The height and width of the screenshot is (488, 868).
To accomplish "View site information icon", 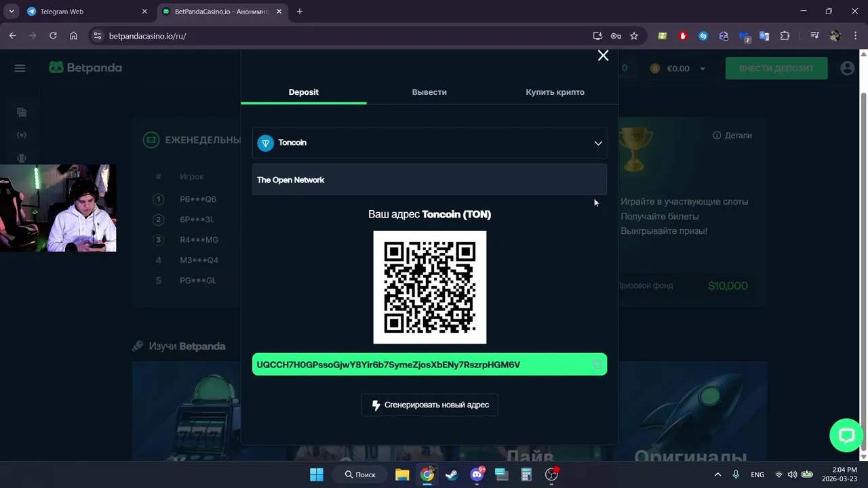I will click(97, 36).
